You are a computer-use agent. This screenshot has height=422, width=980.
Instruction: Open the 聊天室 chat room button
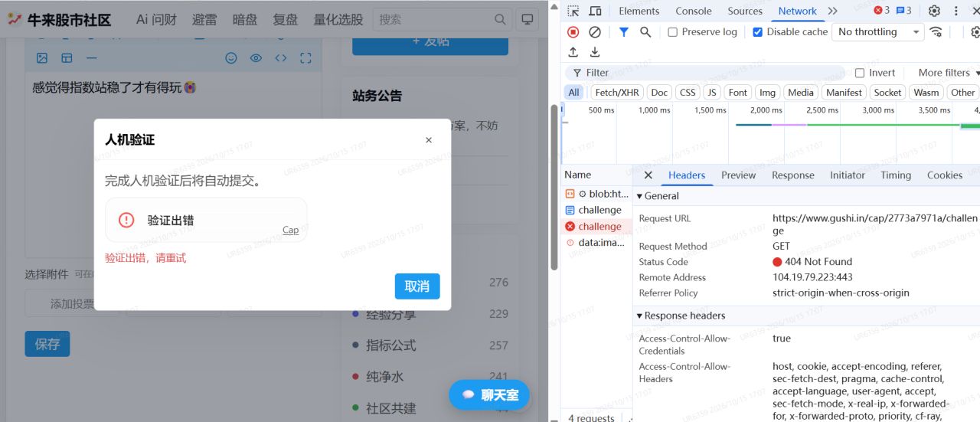pyautogui.click(x=489, y=395)
